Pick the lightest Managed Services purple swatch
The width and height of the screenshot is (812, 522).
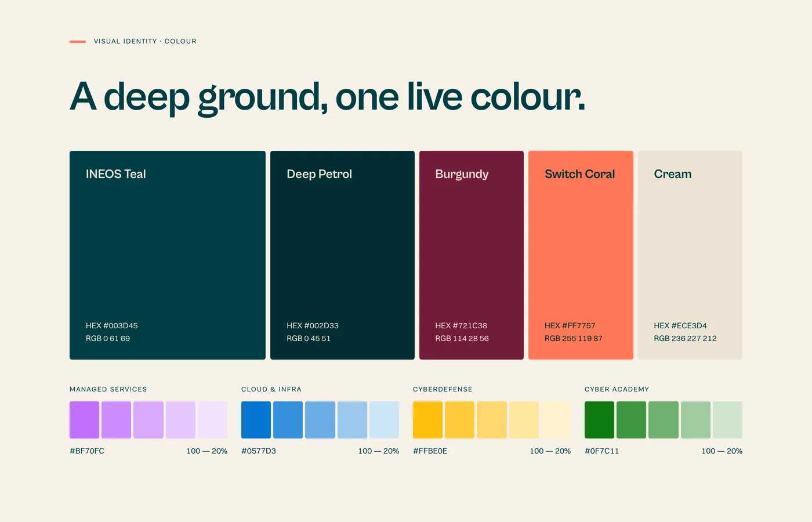213,420
